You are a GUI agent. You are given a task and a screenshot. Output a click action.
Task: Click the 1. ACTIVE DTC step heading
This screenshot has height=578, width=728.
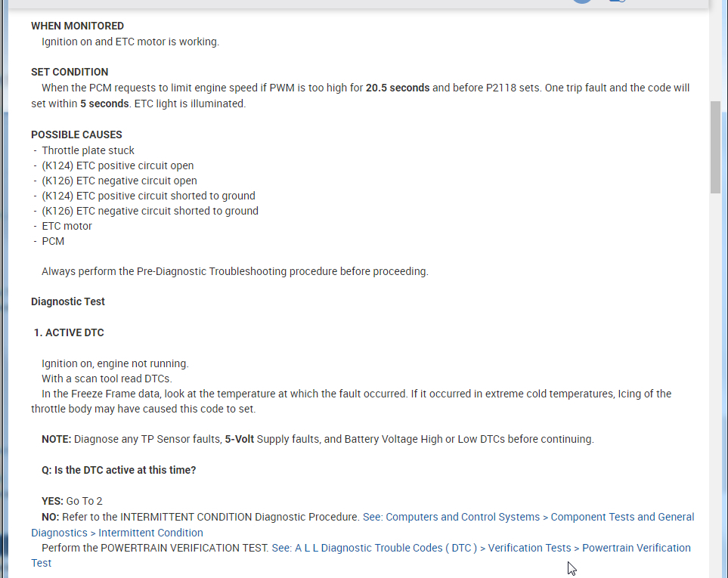[x=70, y=332]
